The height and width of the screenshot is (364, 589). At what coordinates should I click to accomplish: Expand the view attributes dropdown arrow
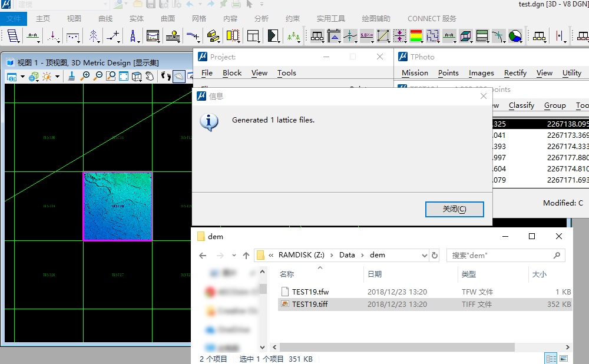[22, 77]
